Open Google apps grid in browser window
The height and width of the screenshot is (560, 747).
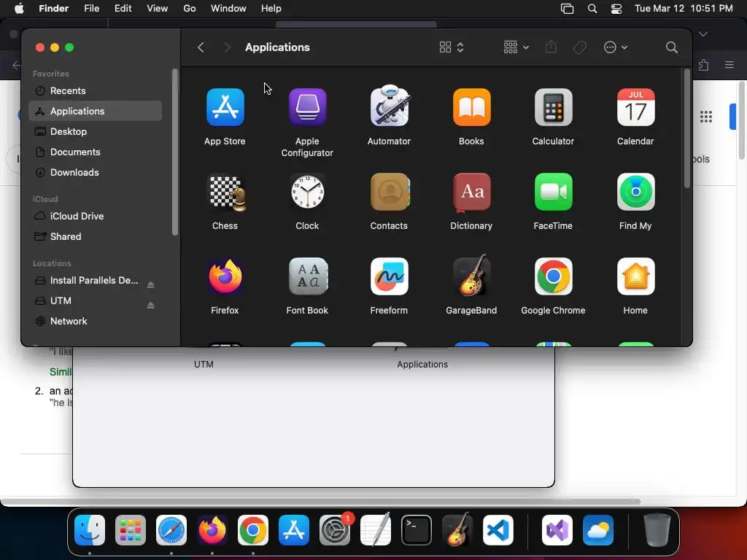(x=706, y=116)
